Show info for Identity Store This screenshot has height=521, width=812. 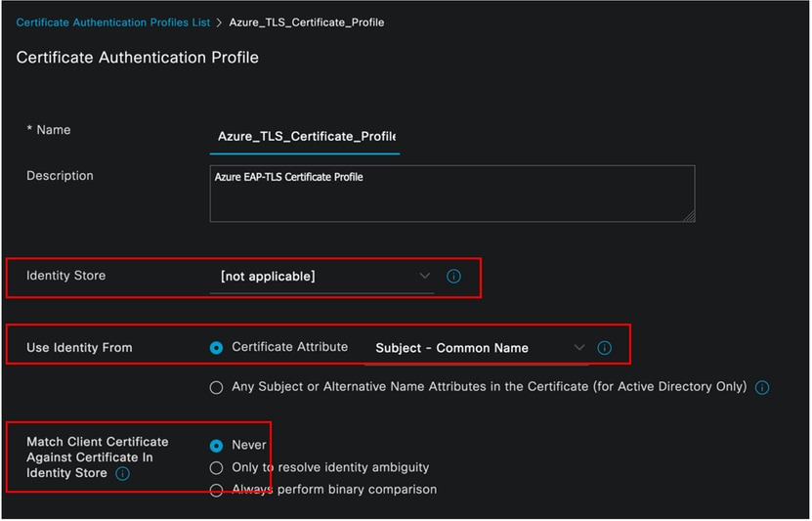coord(453,277)
